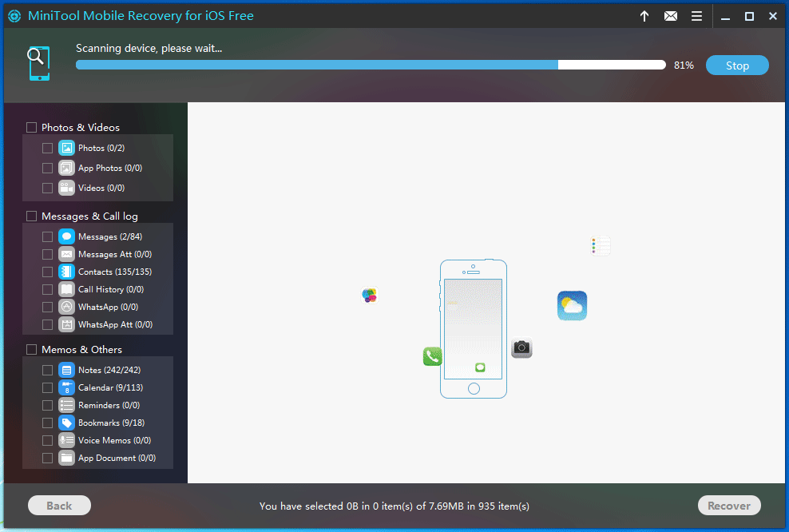This screenshot has height=532, width=789.
Task: Click the Reminders list icon
Action: pos(66,405)
